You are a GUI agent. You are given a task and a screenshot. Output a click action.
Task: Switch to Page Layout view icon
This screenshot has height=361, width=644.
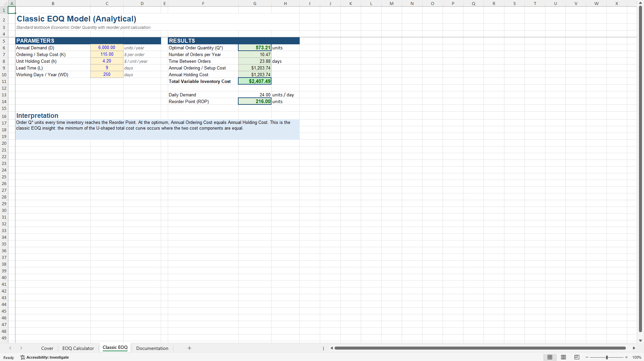(x=563, y=357)
